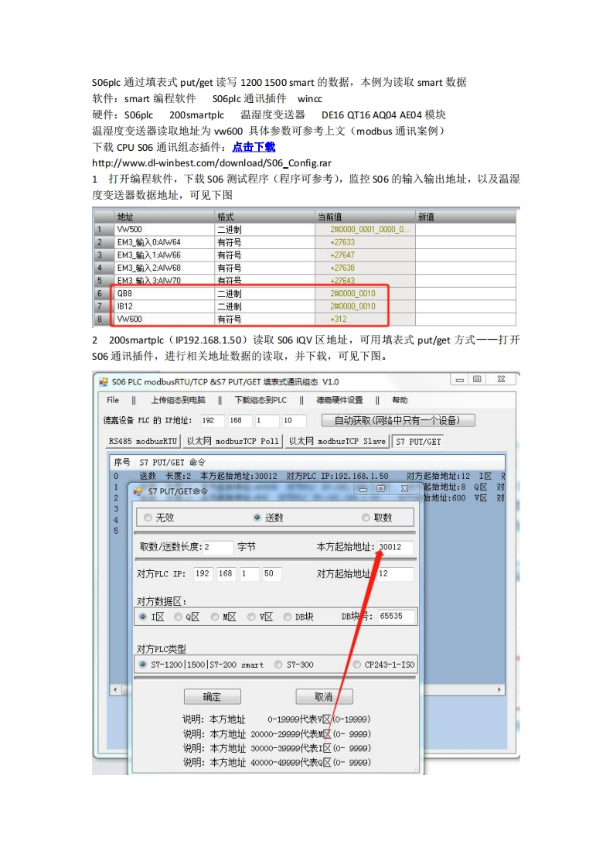Open the 上传组态到电脑 menu
The height and width of the screenshot is (868, 613).
pos(178,400)
